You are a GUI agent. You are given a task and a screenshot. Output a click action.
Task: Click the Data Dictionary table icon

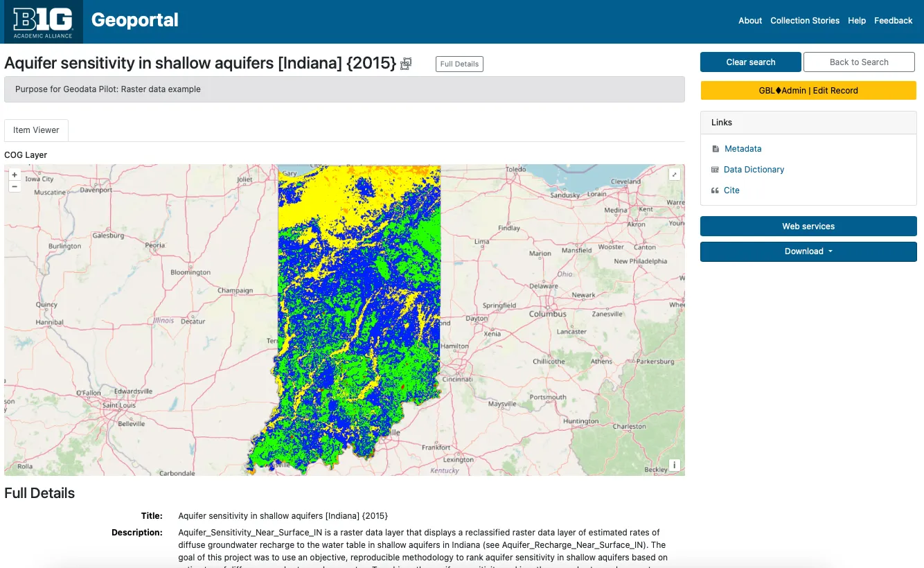(x=716, y=170)
